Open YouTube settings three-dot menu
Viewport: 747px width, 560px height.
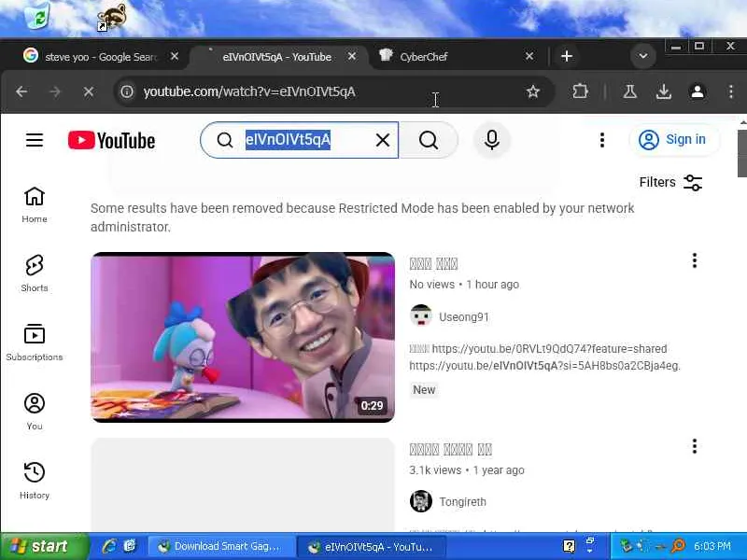pyautogui.click(x=602, y=140)
